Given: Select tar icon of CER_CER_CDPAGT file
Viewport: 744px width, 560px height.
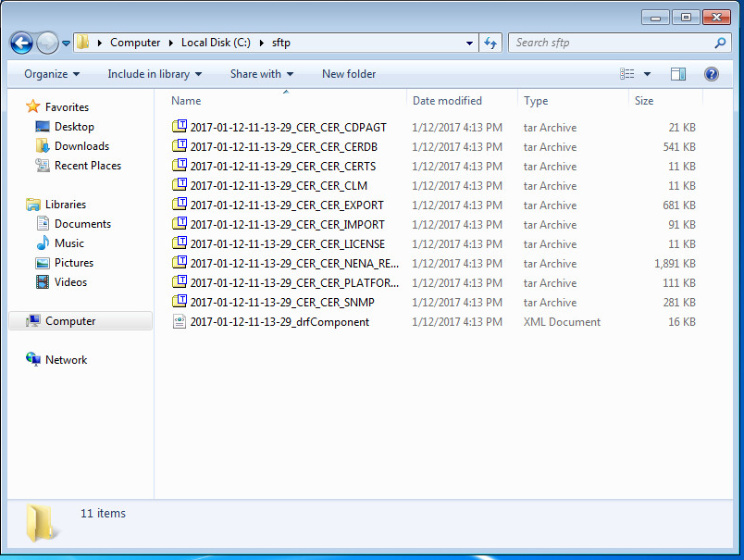Looking at the screenshot, I should [180, 126].
